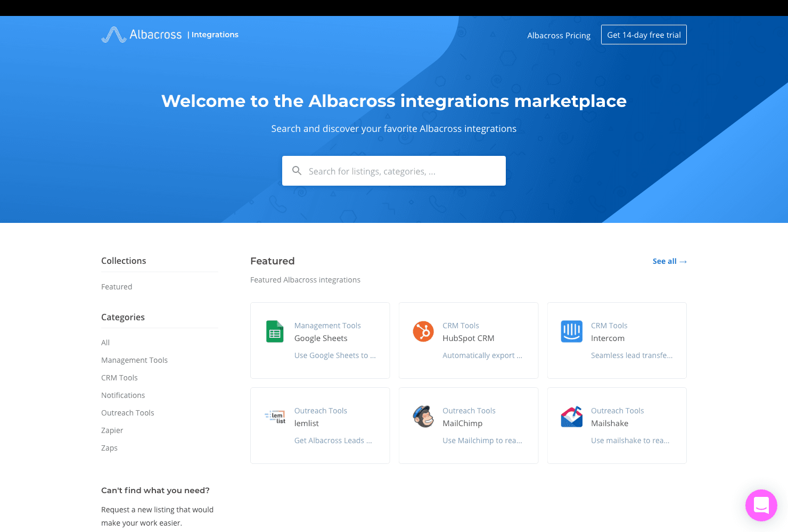Click the welcome marketplace headline

click(x=394, y=101)
